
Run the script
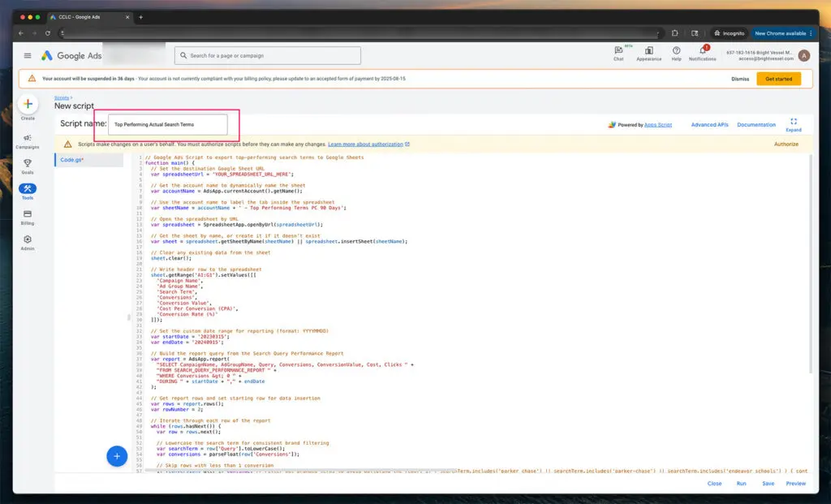pyautogui.click(x=741, y=483)
